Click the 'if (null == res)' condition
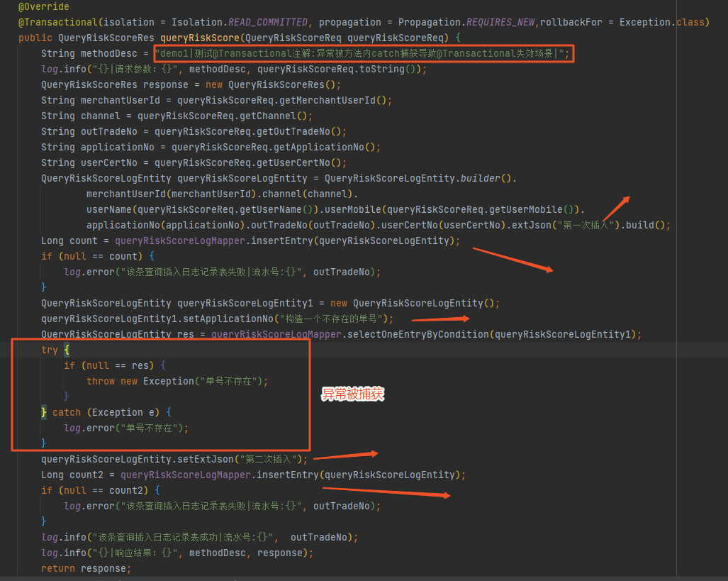 [x=109, y=366]
